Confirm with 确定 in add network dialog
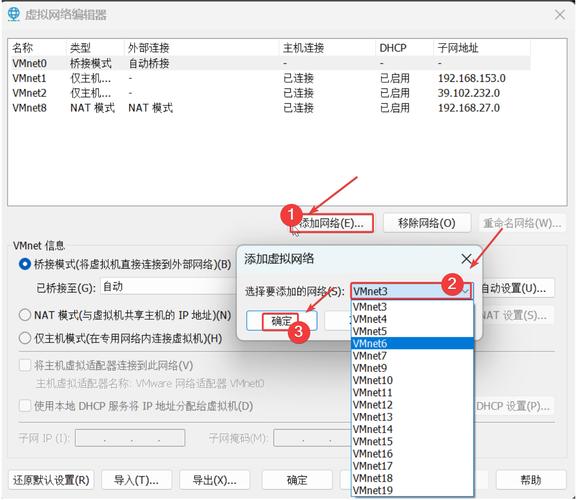576x500 pixels. [x=282, y=321]
